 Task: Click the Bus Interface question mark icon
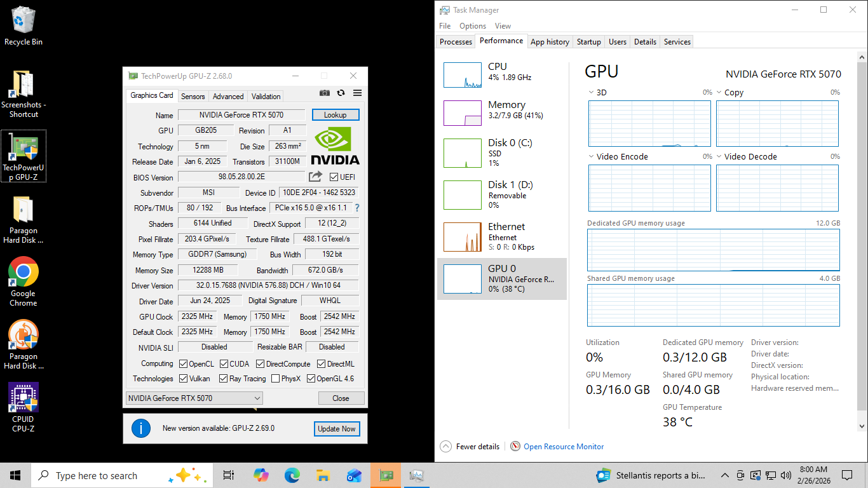pyautogui.click(x=357, y=208)
